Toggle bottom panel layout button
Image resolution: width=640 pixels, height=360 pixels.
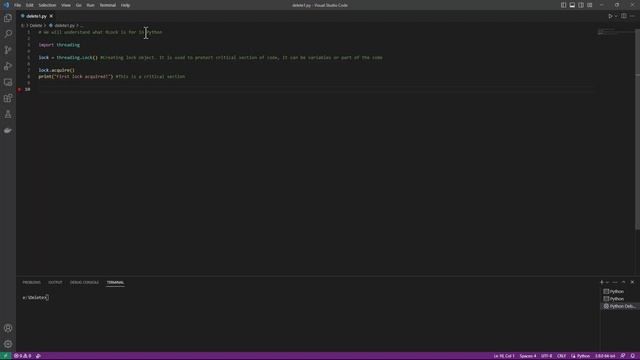point(572,5)
